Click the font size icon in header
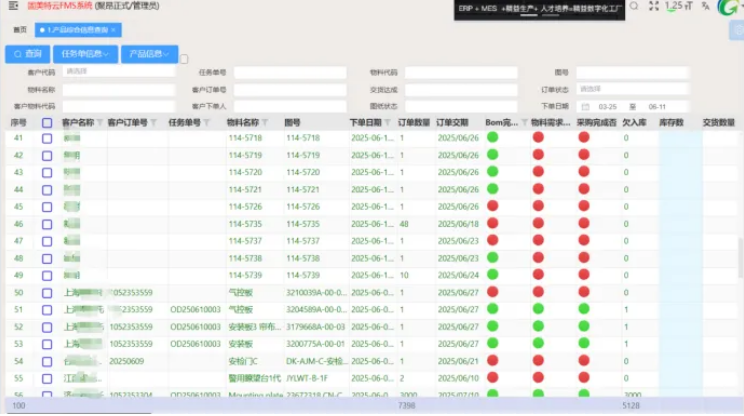 click(x=678, y=6)
